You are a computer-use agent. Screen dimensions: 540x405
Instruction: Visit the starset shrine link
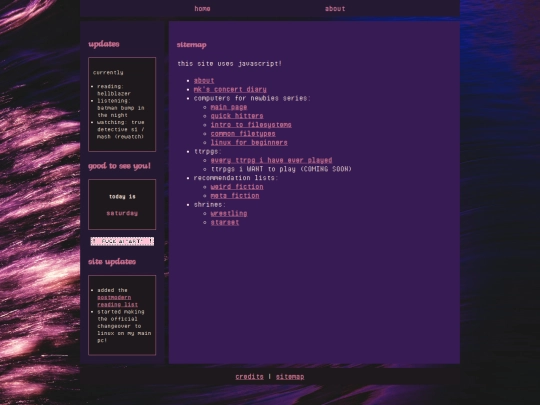tap(225, 222)
